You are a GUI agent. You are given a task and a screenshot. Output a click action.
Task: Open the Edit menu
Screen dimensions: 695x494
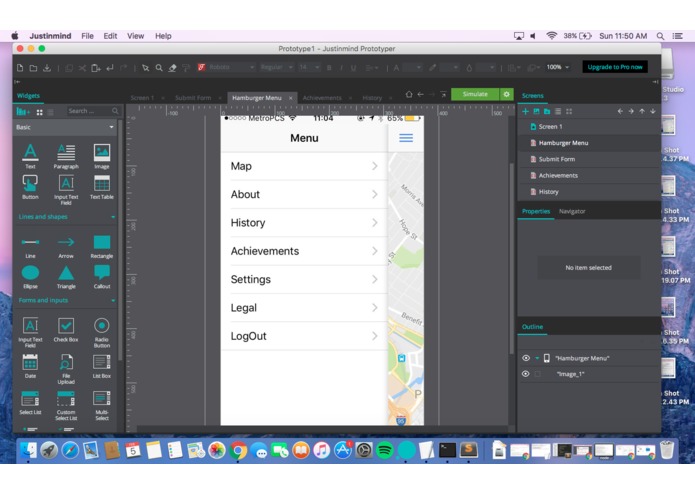(x=110, y=36)
